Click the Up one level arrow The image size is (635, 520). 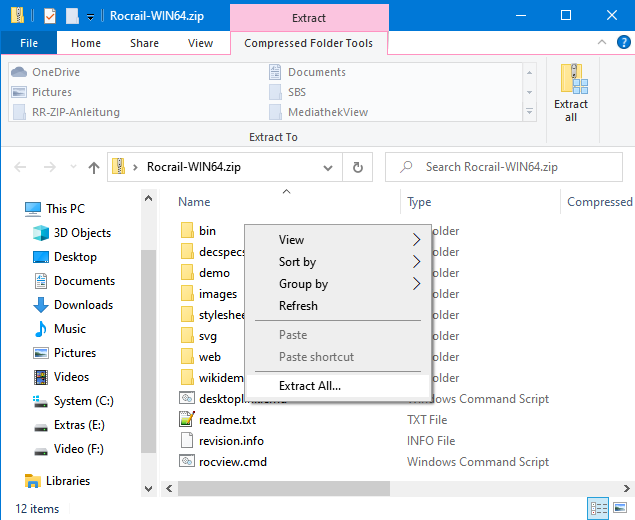(94, 167)
